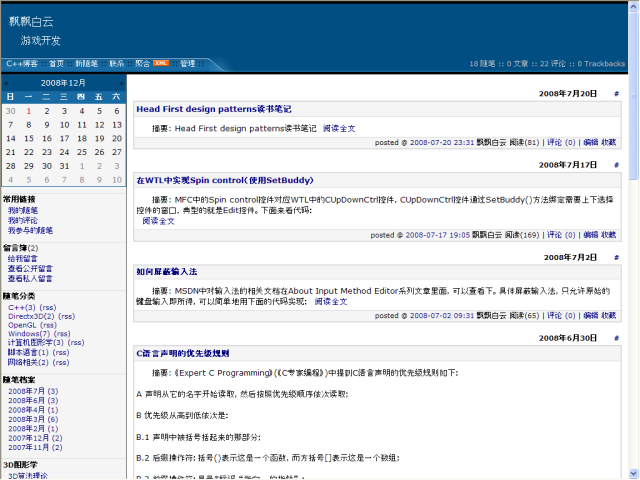Select 新随笔 in the navigation bar
Screen dimensions: 640x480
[87, 64]
